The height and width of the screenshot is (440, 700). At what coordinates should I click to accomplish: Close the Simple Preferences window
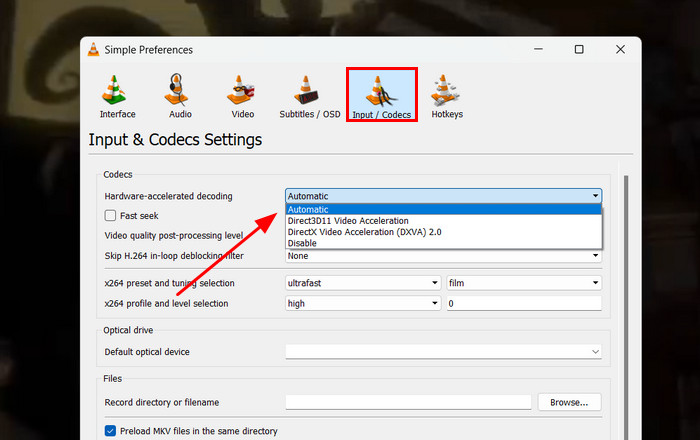click(x=620, y=49)
